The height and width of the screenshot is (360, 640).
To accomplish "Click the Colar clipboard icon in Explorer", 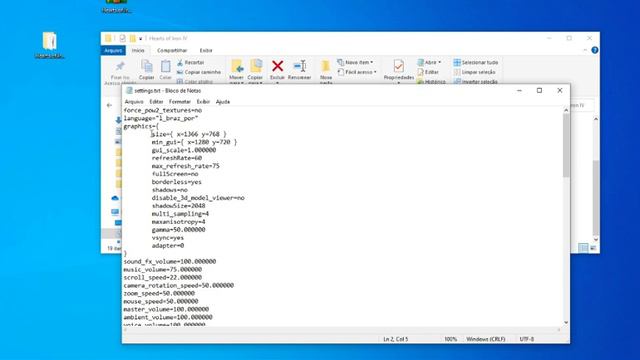I will [165, 66].
